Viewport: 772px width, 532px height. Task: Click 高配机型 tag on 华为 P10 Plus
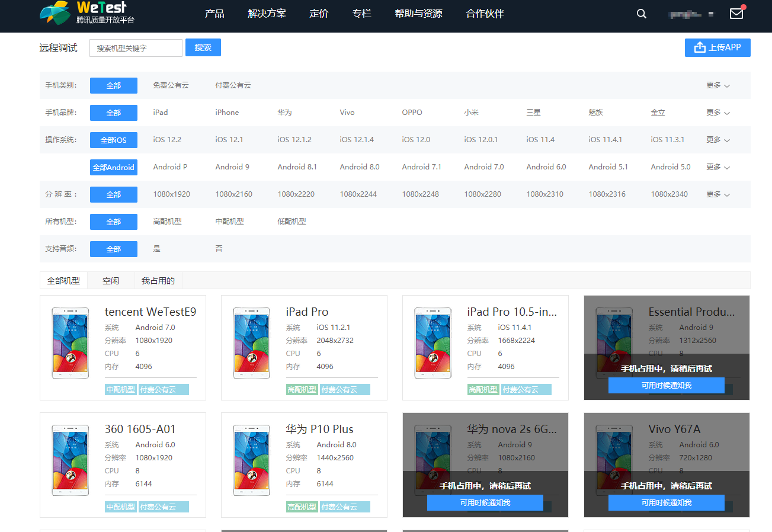pyautogui.click(x=302, y=507)
